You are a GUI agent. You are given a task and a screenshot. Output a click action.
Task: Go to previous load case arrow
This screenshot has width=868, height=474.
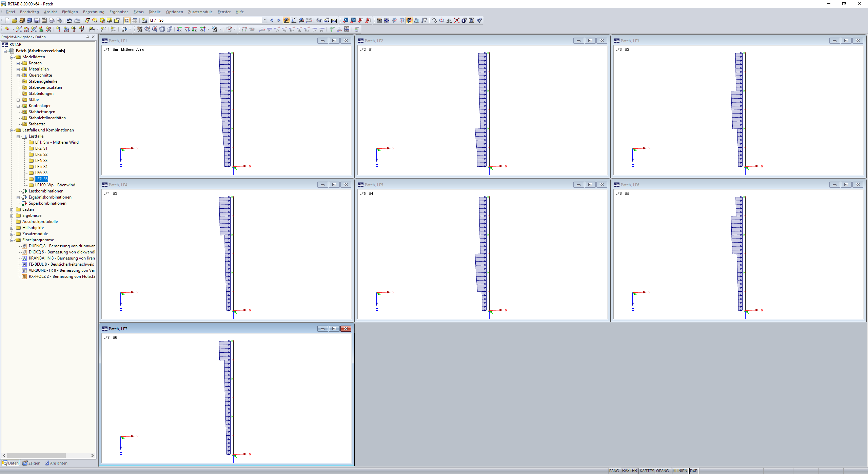point(272,20)
